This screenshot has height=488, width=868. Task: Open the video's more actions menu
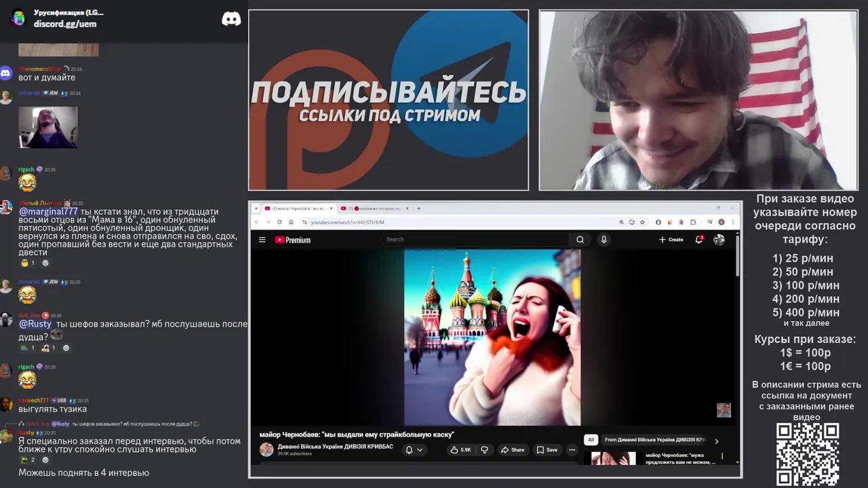pos(572,449)
